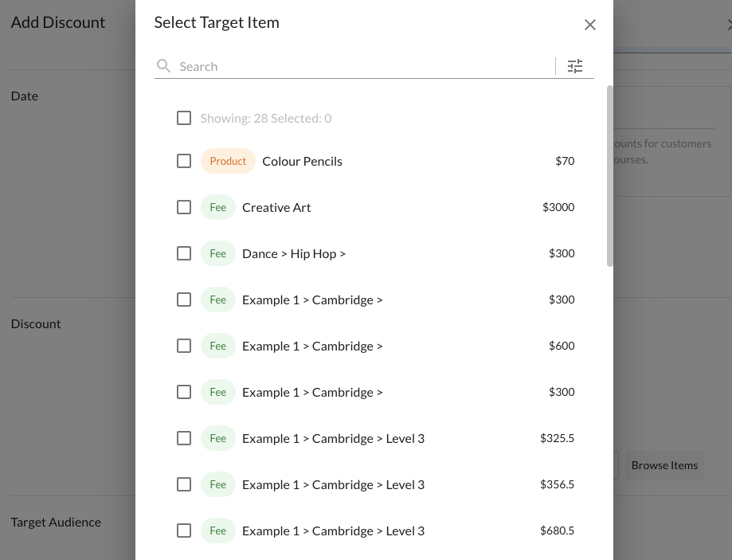Click the Dance > Hip Hop row label
Screen dimensions: 732x560
(294, 253)
